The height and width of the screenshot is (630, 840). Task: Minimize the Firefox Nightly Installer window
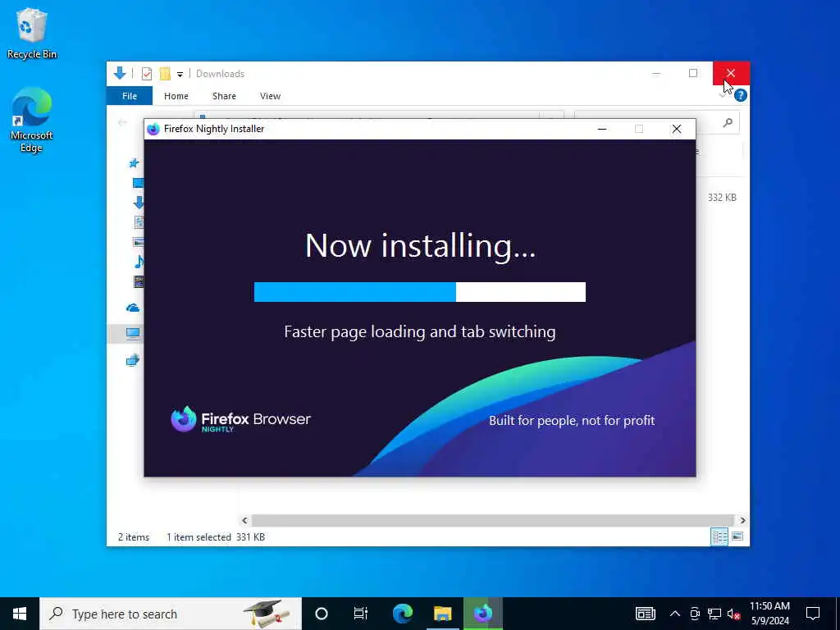pos(602,129)
